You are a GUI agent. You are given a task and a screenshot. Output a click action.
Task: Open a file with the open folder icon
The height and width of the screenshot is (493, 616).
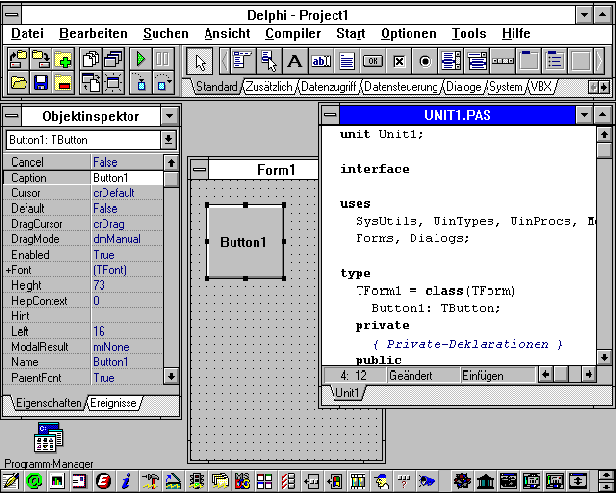pos(18,83)
